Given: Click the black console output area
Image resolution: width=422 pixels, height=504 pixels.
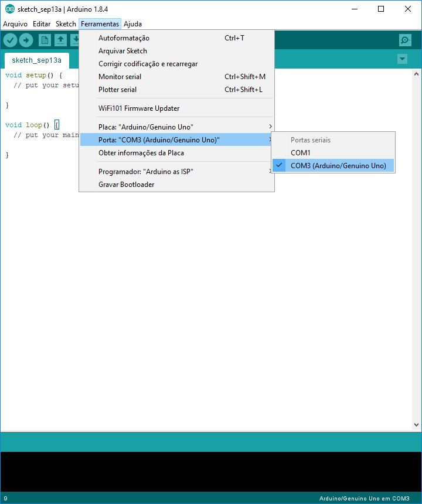Looking at the screenshot, I should (211, 472).
